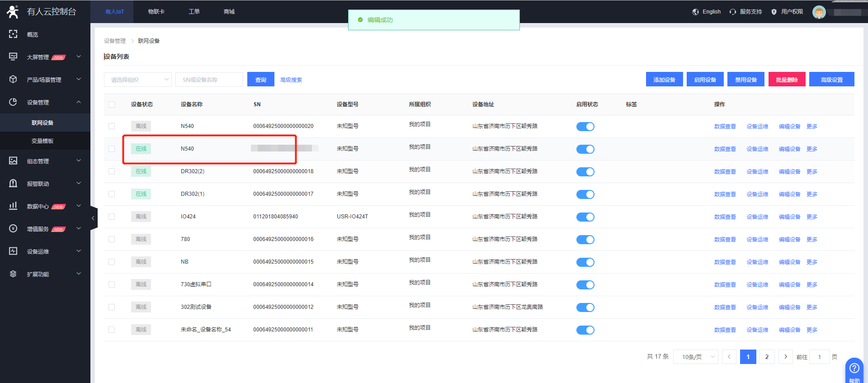Click the 数据中心 bar chart icon
This screenshot has width=868, height=383.
(13, 206)
